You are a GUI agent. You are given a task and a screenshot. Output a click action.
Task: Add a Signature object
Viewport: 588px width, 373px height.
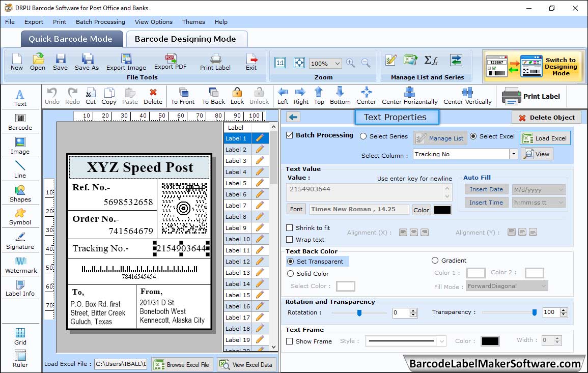(x=20, y=241)
